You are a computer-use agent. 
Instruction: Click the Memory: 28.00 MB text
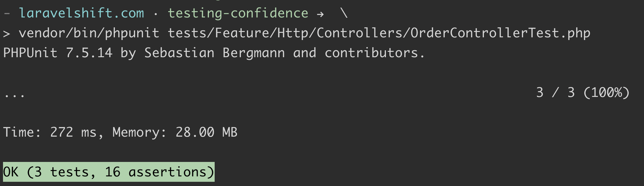[x=175, y=132]
